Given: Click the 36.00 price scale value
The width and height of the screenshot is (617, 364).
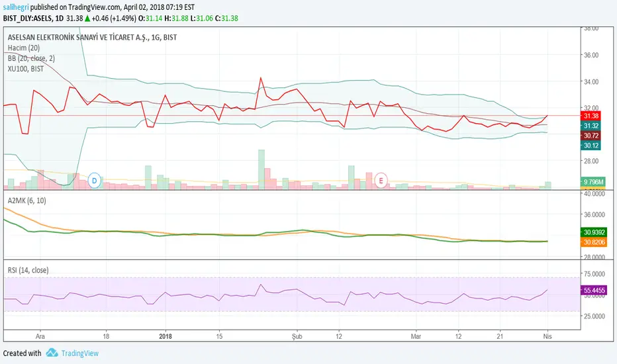Looking at the screenshot, I should click(591, 55).
